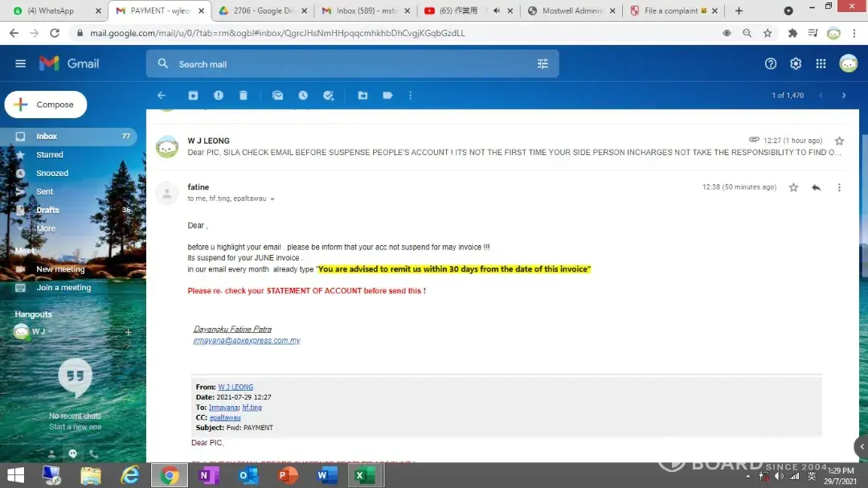Screen dimensions: 868x488
Task: Click the Compose button
Action: click(46, 105)
